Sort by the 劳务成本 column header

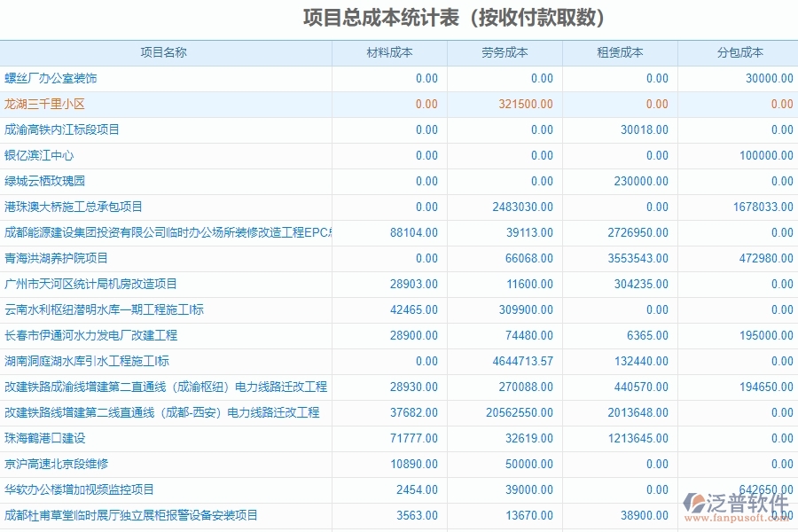(x=505, y=52)
